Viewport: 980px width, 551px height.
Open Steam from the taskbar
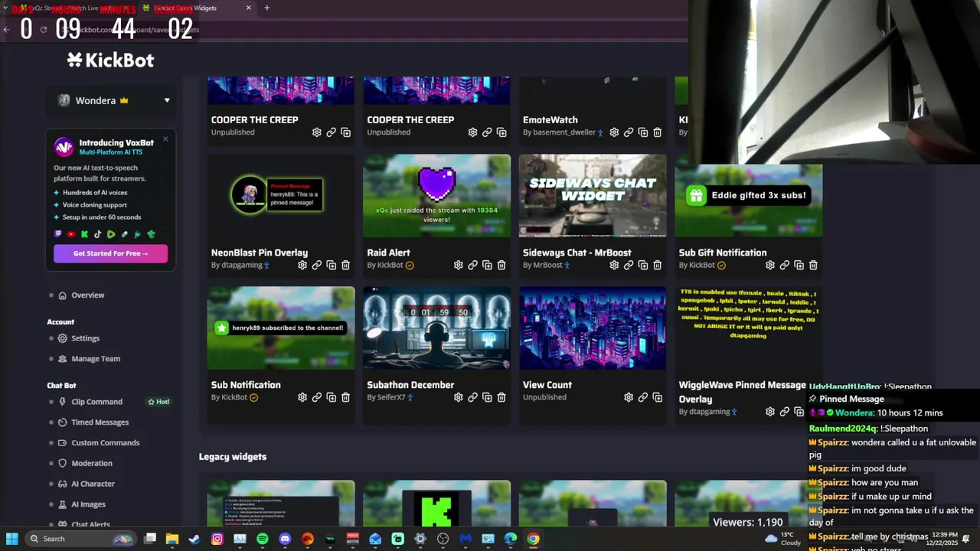[x=194, y=539]
